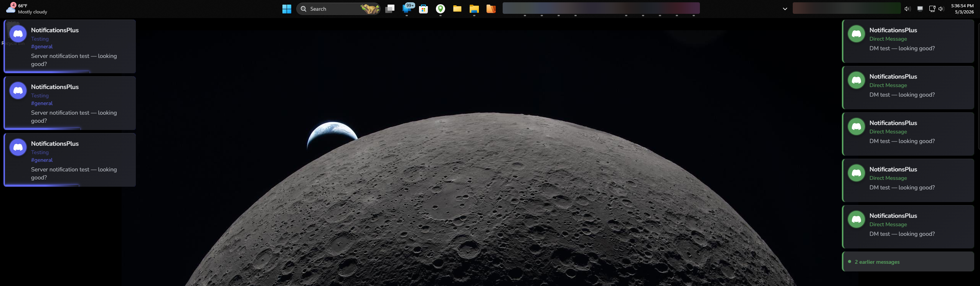Open the weather widget showing 66°F
Image resolution: width=980 pixels, height=286 pixels.
click(x=26, y=9)
